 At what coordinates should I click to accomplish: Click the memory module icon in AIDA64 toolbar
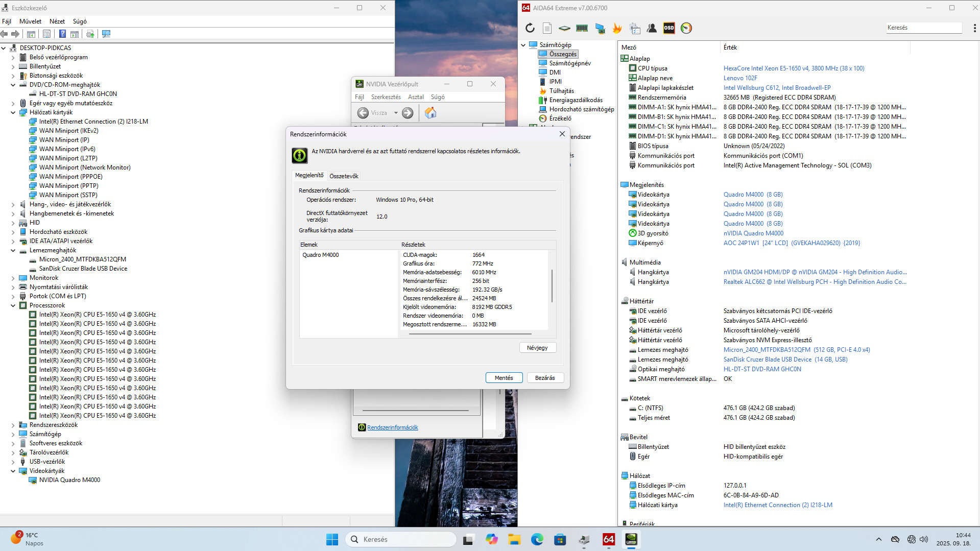(x=582, y=28)
